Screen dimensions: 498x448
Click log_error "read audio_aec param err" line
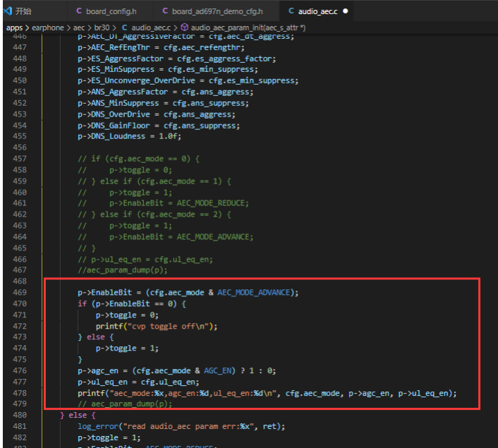(x=181, y=426)
